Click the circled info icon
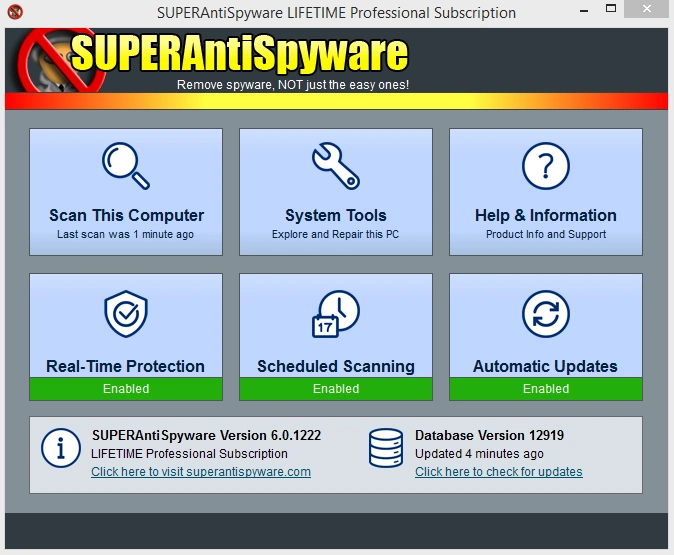 (61, 448)
